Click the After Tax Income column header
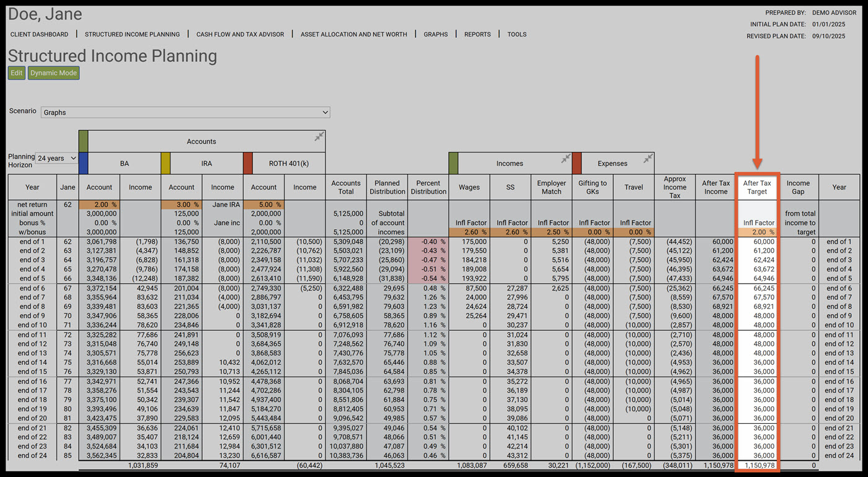 716,187
